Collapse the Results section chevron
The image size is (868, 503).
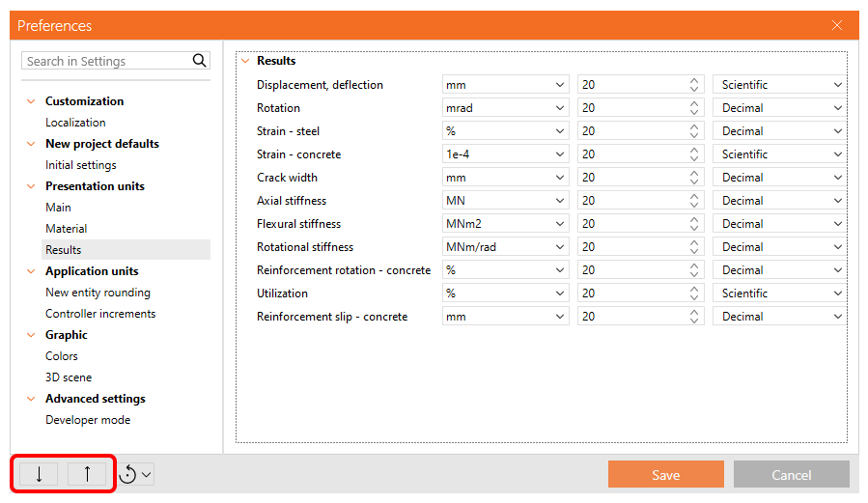point(245,61)
